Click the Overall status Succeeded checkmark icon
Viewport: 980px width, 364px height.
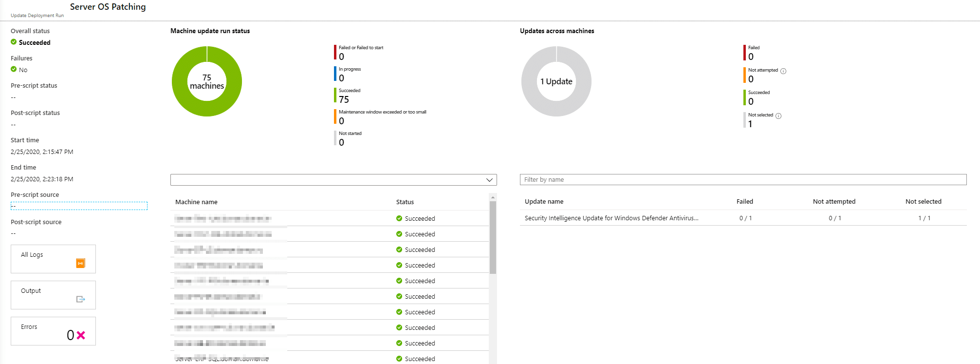coord(14,42)
